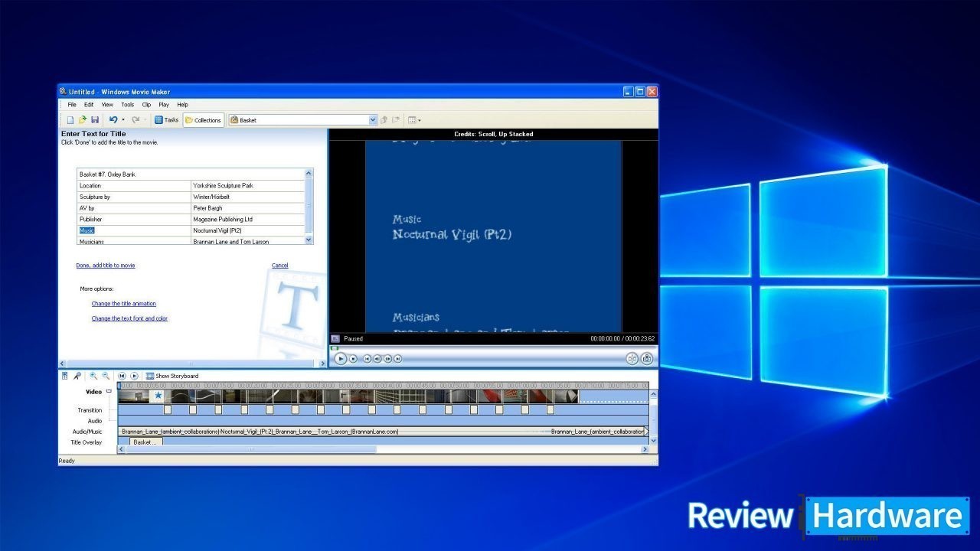Play the preview in the monitor
The height and width of the screenshot is (551, 980).
[x=341, y=358]
